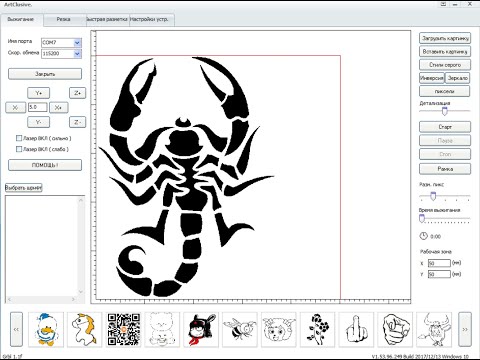Select the black rose flower thumbnail

[x=317, y=329]
